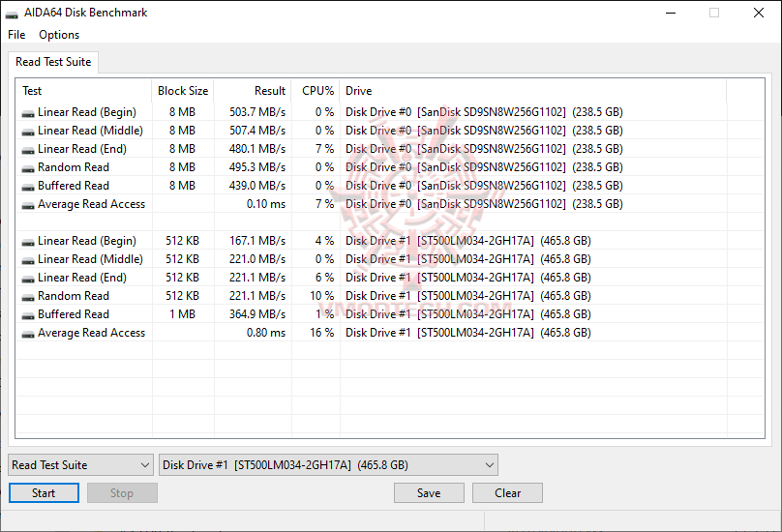Viewport: 782px width, 532px height.
Task: Click the CPU% column header
Action: (x=316, y=91)
